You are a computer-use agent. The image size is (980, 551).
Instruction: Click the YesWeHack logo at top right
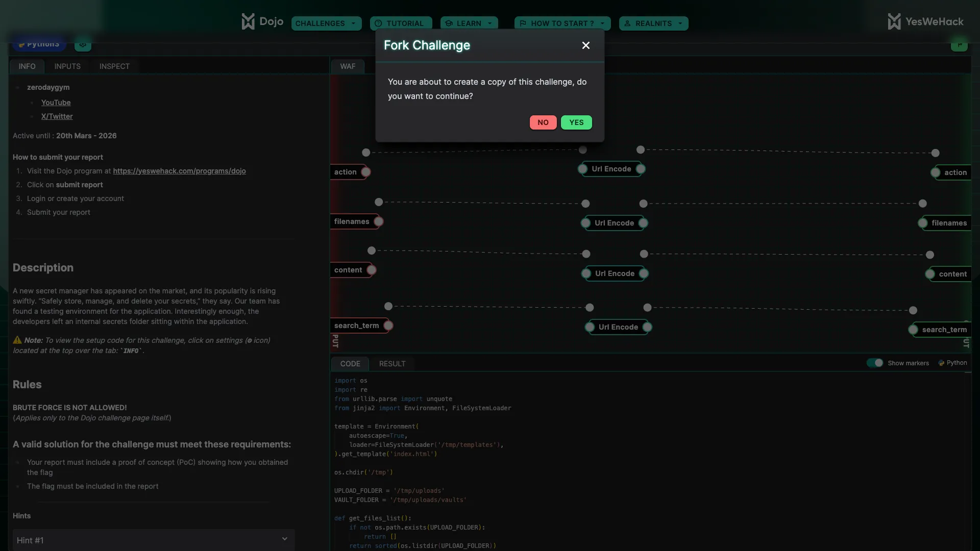tap(925, 21)
